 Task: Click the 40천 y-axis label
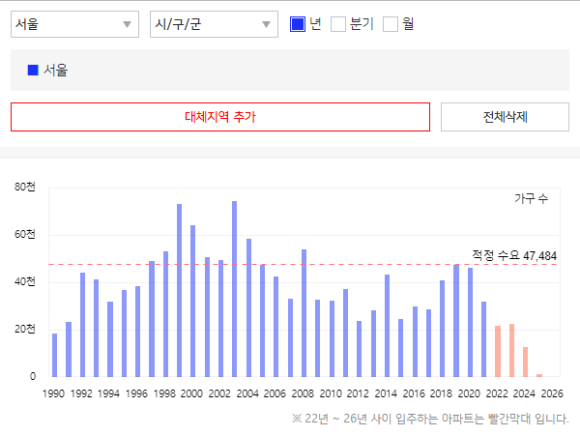25,281
